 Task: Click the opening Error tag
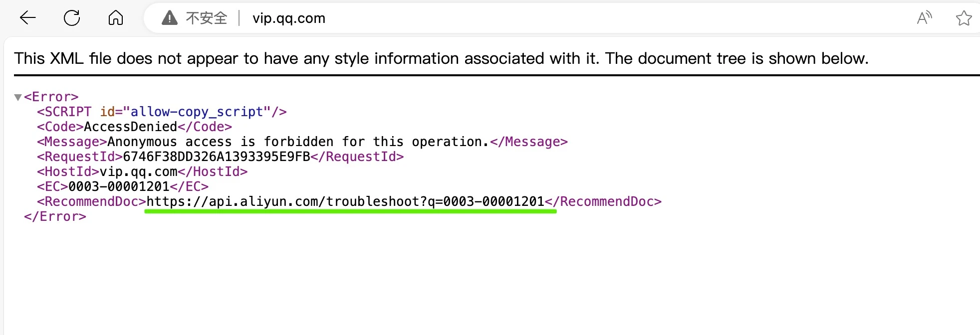coord(51,97)
